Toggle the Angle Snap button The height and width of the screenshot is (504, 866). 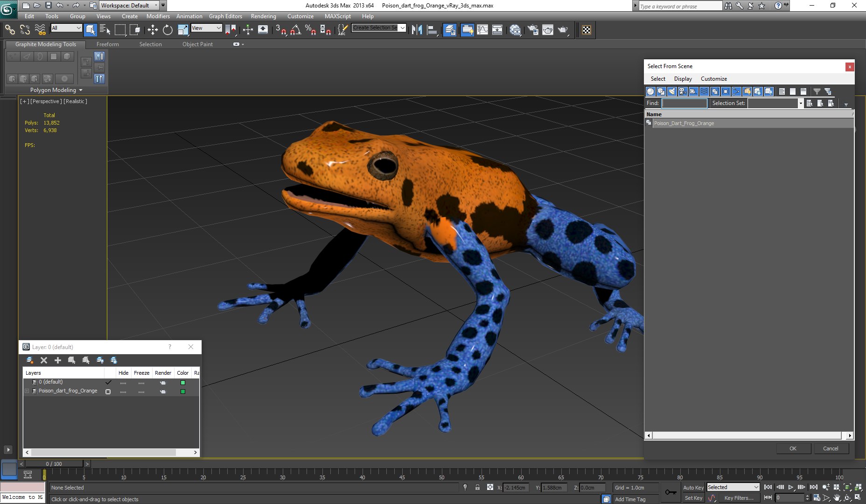point(295,30)
